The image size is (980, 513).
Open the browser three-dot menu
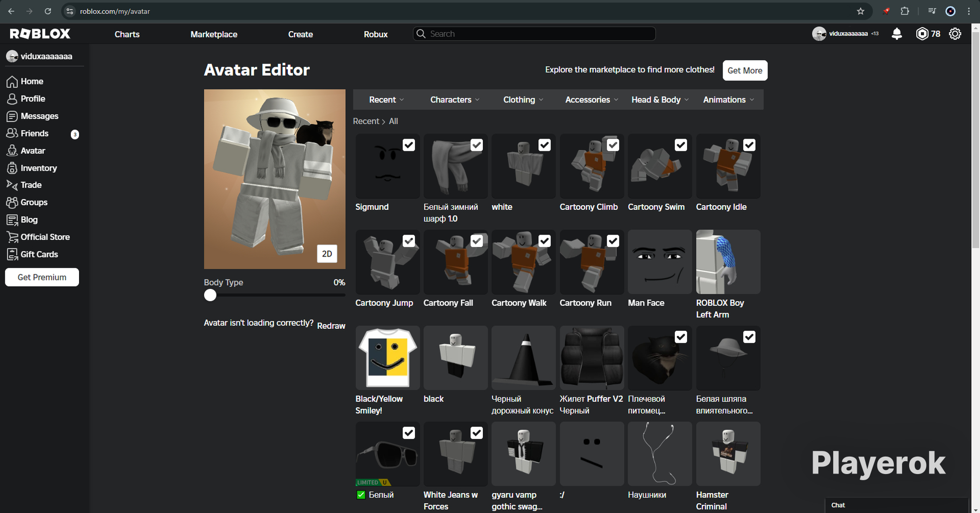tap(969, 11)
